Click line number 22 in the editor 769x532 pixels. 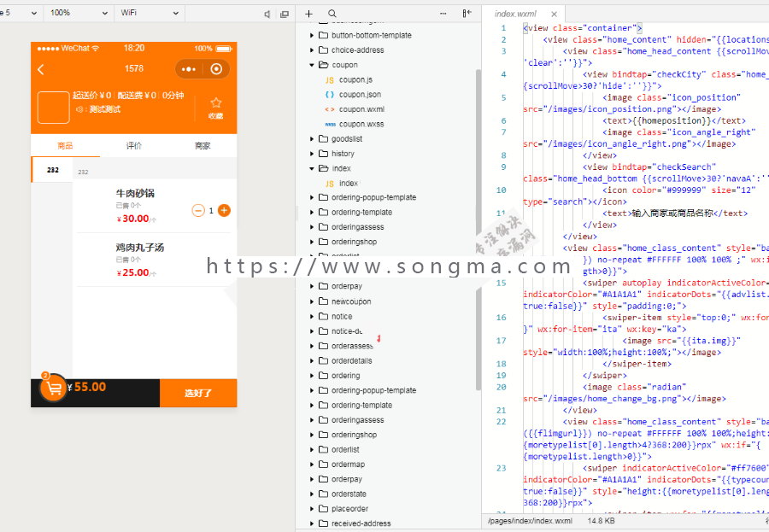(501, 422)
